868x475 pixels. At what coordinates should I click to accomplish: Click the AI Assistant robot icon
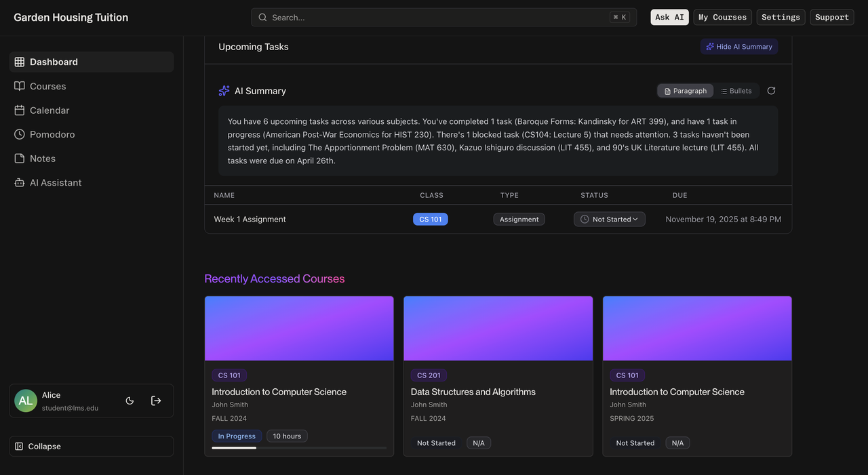tap(20, 183)
